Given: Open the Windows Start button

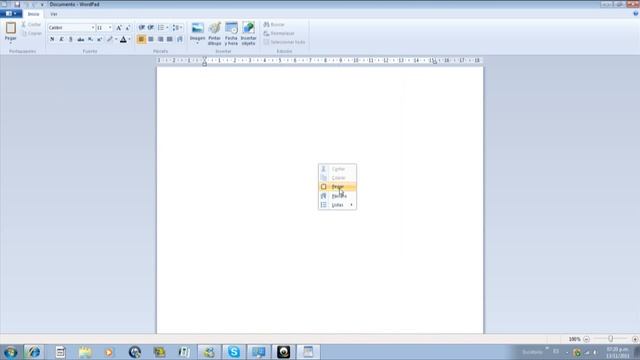Looking at the screenshot, I should pos(11,352).
